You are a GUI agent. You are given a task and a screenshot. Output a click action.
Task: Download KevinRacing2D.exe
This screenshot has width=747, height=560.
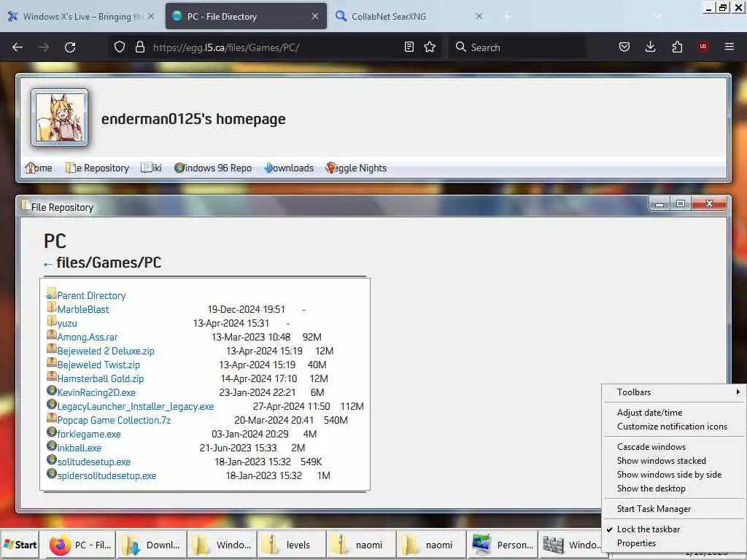[x=96, y=392]
